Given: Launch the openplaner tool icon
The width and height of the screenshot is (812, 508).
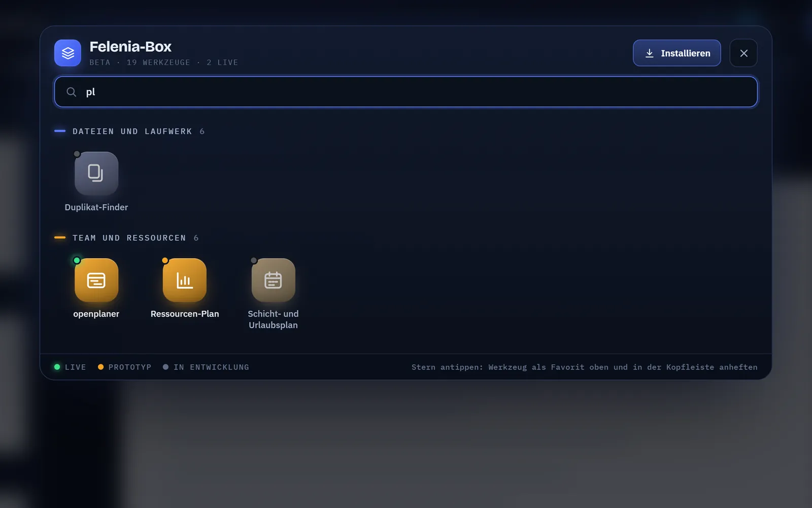Looking at the screenshot, I should point(96,280).
